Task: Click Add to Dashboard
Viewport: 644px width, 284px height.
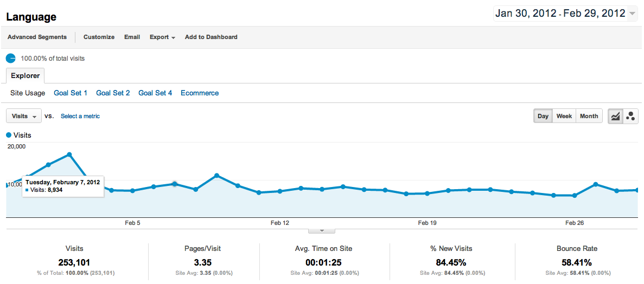Action: tap(211, 37)
